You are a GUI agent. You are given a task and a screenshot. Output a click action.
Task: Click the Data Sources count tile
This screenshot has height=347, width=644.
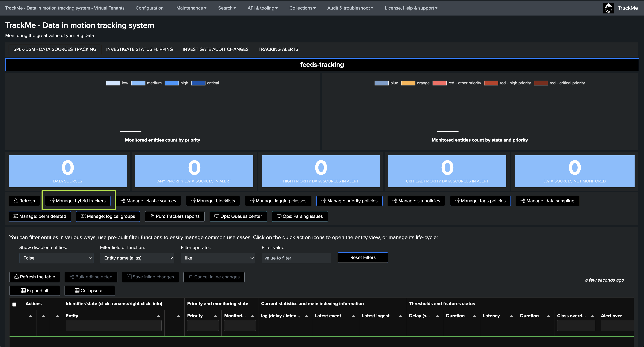[68, 171]
